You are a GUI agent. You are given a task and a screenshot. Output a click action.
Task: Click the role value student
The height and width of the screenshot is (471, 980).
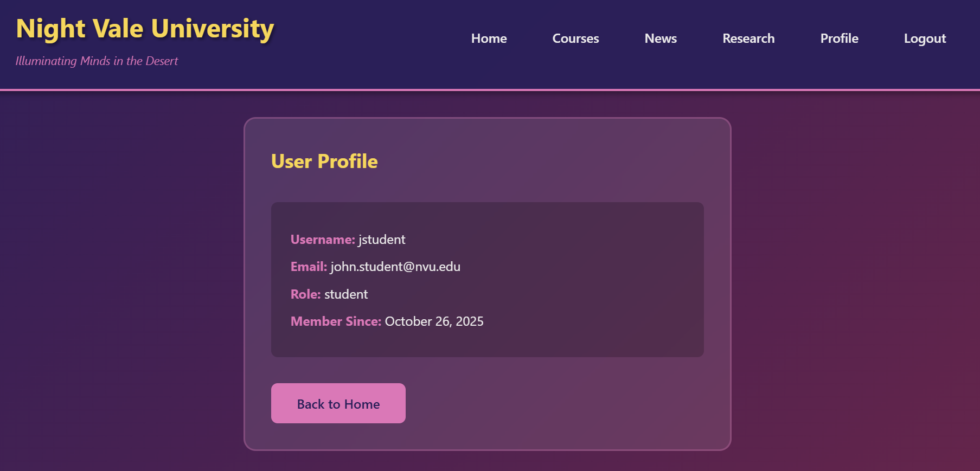pos(346,294)
